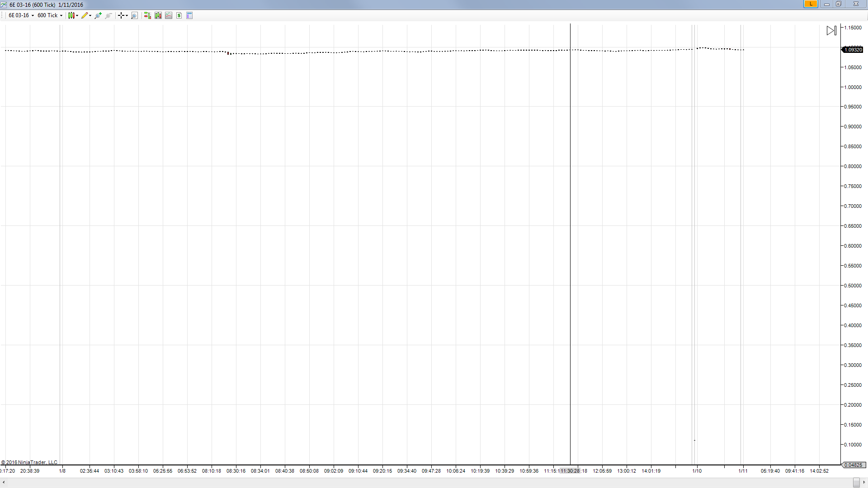Expand the chart style dropdown arrow
868x488 pixels.
point(77,15)
